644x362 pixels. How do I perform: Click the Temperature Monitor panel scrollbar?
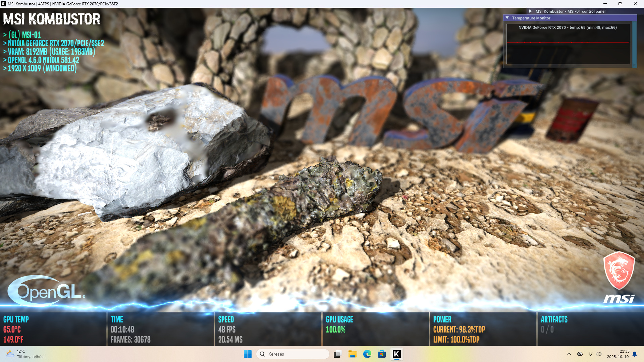pos(634,44)
